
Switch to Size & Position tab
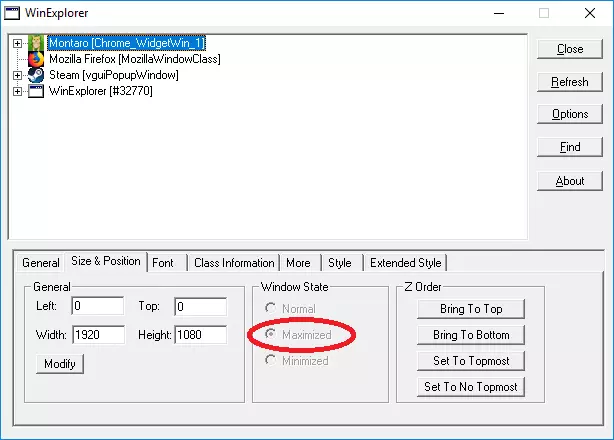click(x=106, y=261)
